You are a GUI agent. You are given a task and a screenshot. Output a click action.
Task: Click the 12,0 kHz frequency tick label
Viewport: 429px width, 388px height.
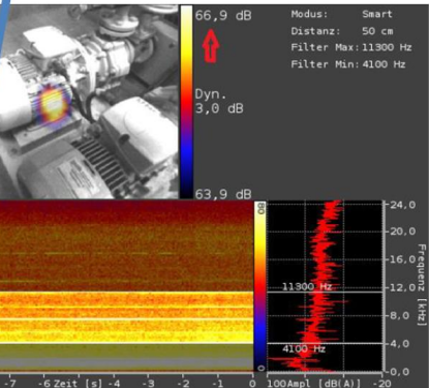[x=403, y=287]
